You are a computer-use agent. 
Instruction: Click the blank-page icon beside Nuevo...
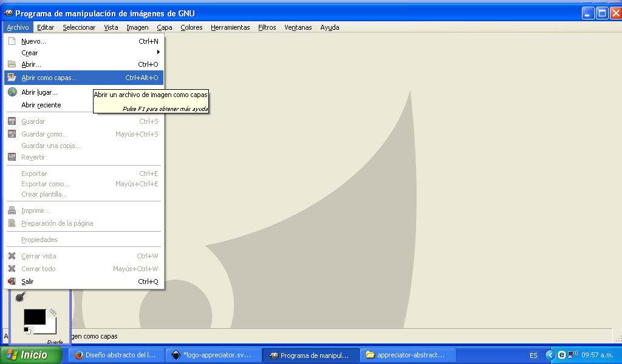[x=12, y=41]
